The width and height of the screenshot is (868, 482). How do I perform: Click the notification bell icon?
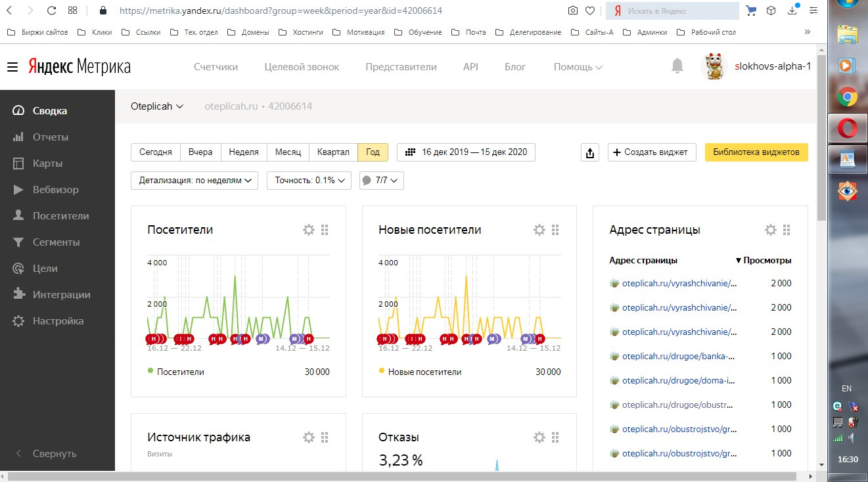click(677, 66)
